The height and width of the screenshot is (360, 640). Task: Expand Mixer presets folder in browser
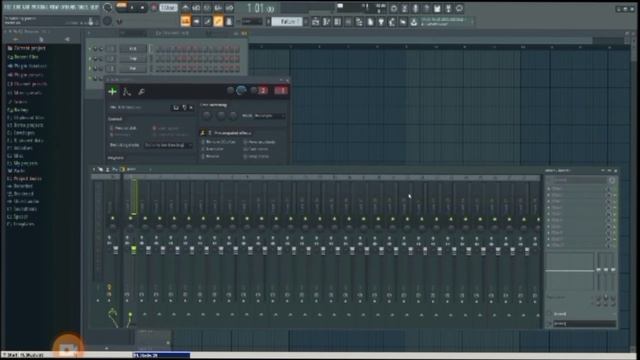(25, 93)
